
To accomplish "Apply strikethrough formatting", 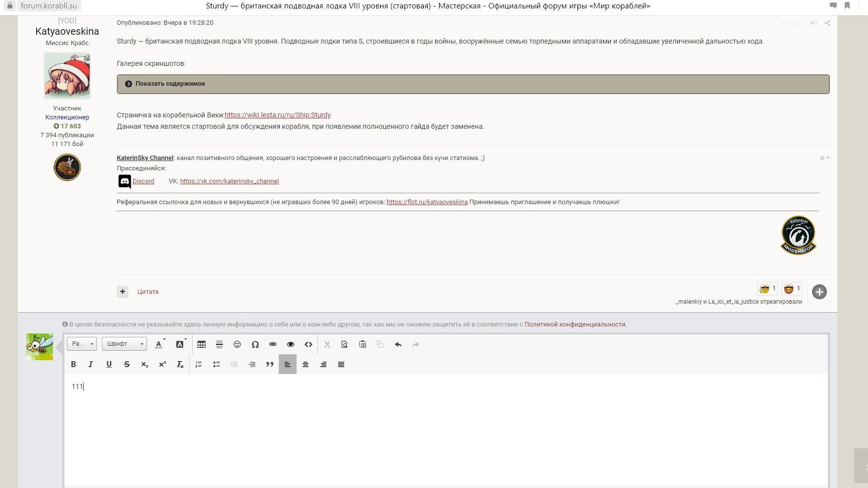I will (127, 364).
